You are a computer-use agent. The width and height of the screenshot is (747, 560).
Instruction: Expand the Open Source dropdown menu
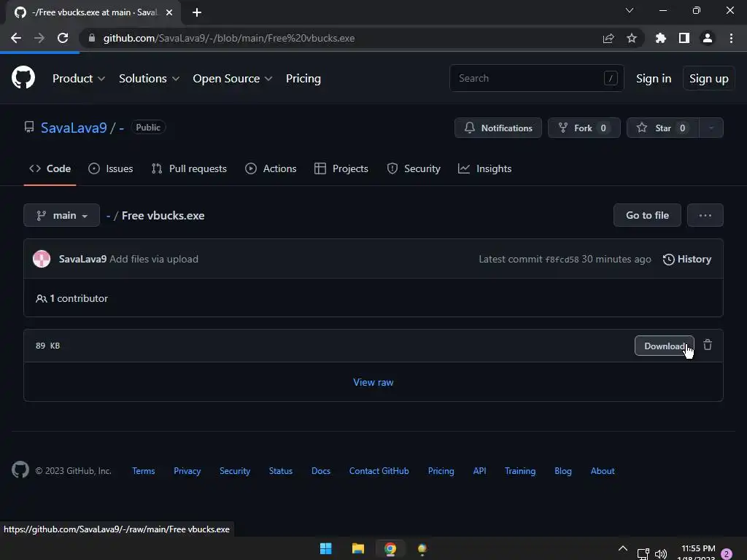[x=233, y=79]
